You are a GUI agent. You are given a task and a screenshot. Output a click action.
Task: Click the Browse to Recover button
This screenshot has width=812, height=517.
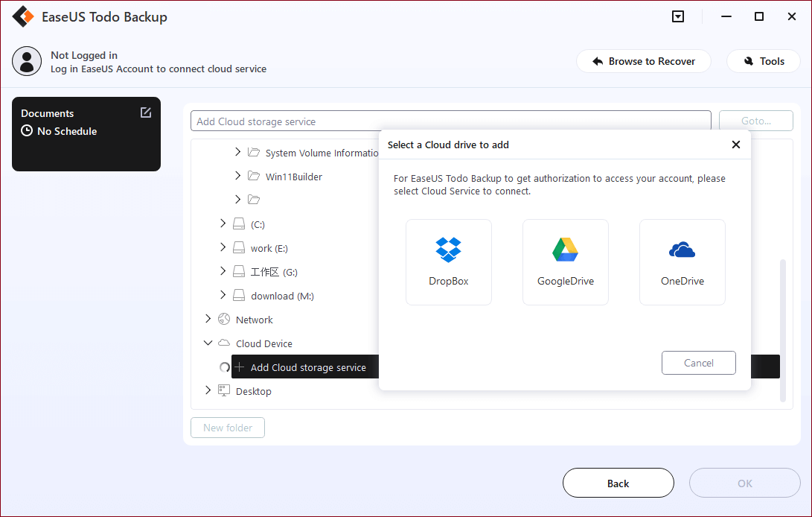pos(643,61)
